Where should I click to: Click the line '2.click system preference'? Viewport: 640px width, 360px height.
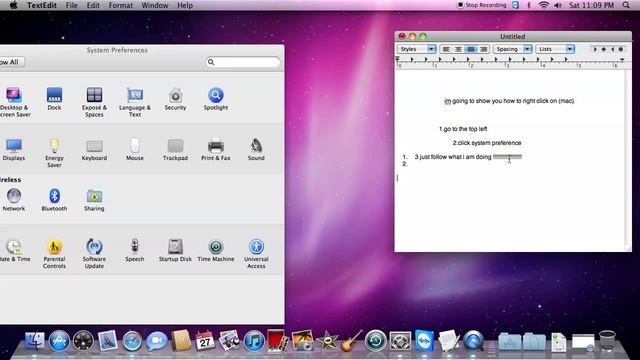tap(487, 143)
